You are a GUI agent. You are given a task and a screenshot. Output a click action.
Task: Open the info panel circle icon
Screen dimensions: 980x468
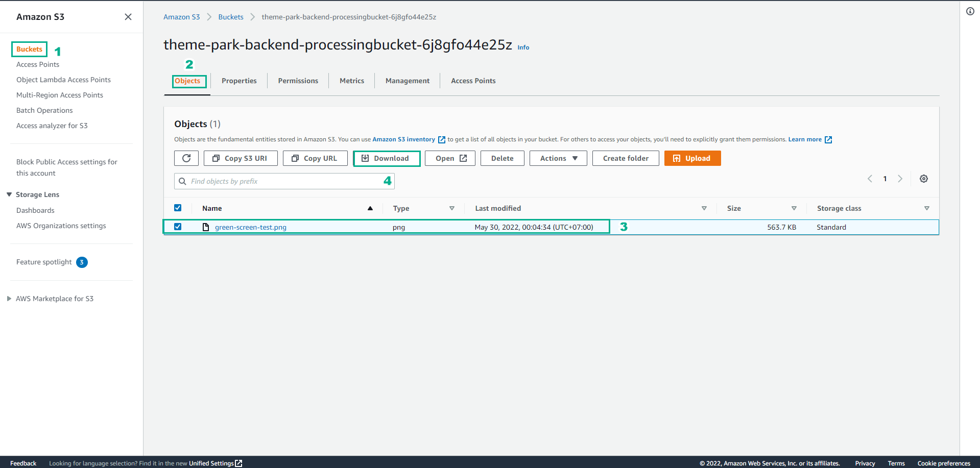click(970, 11)
